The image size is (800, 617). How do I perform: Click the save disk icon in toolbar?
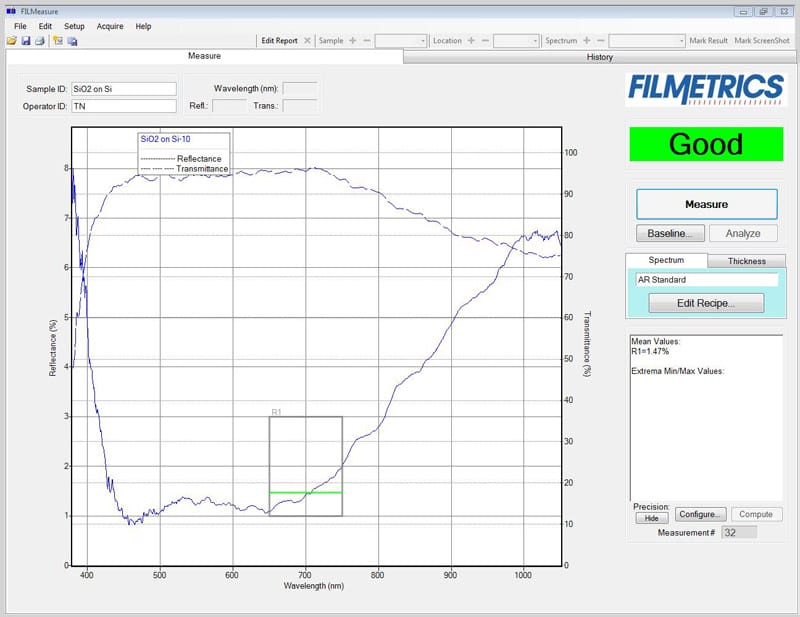pos(25,41)
